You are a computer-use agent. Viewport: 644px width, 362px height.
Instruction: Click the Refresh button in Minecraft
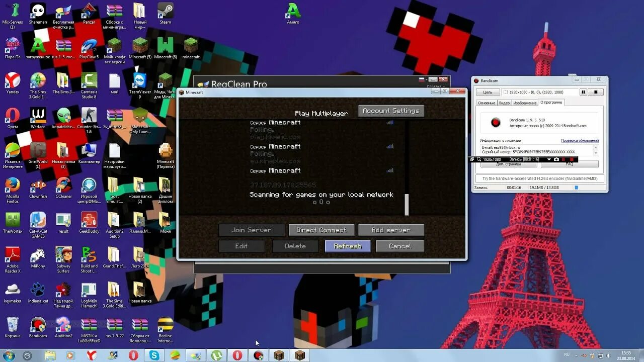pyautogui.click(x=348, y=246)
